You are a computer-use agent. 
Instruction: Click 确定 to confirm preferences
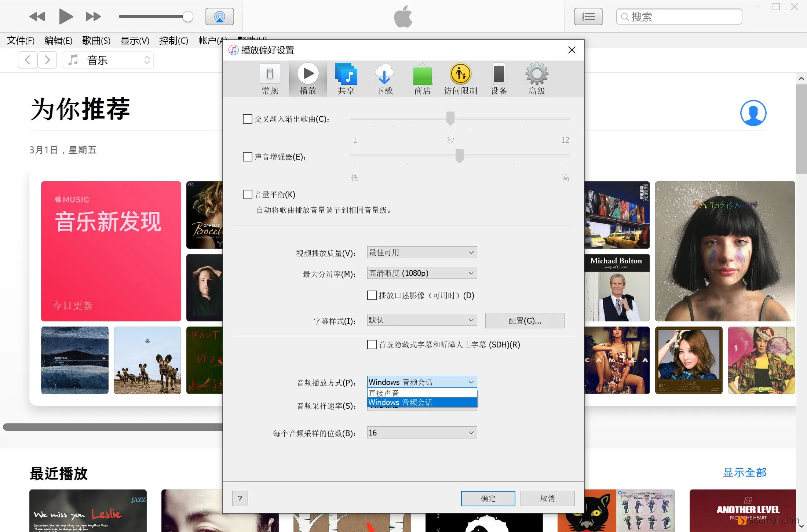(488, 498)
